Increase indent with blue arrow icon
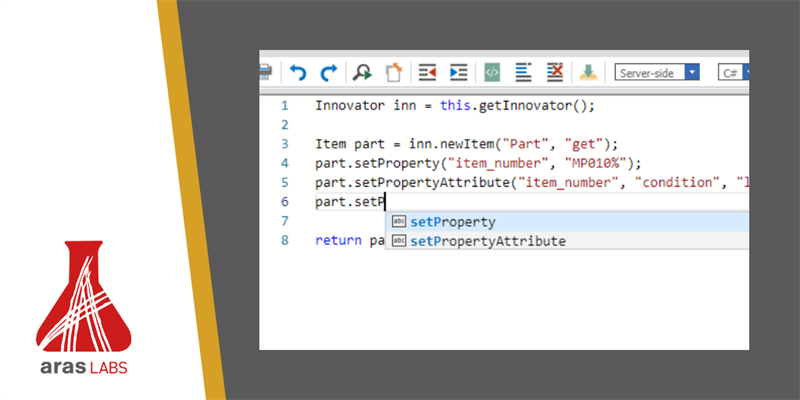The width and height of the screenshot is (800, 400). point(458,72)
